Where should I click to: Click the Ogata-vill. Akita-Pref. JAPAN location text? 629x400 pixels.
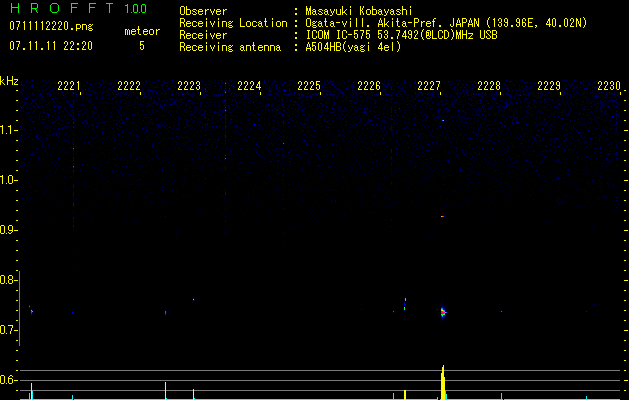click(446, 23)
